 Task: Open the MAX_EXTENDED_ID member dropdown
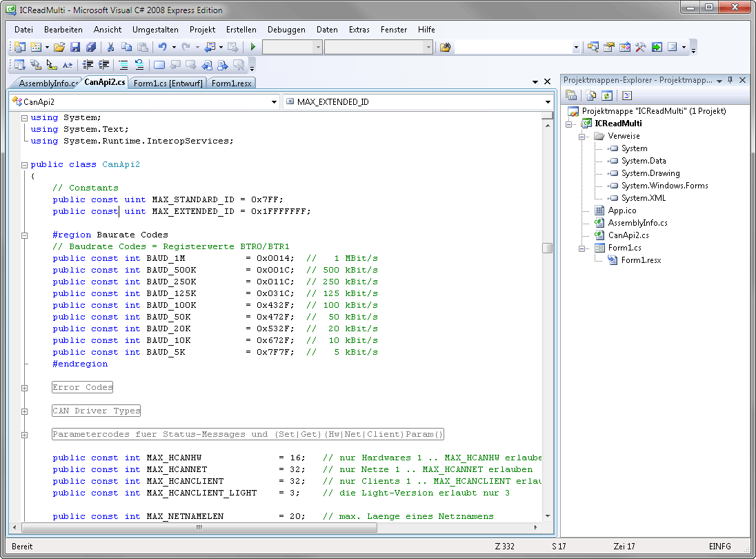[548, 102]
